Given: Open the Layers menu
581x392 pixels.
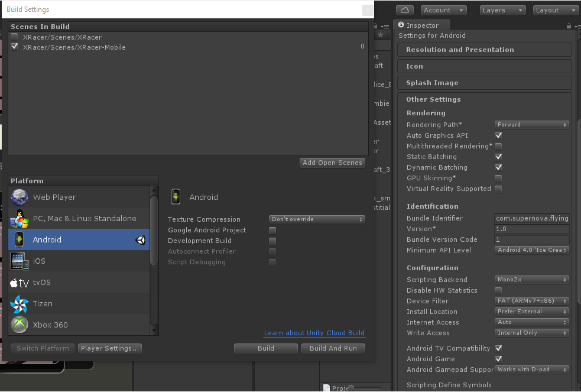Looking at the screenshot, I should [x=502, y=10].
